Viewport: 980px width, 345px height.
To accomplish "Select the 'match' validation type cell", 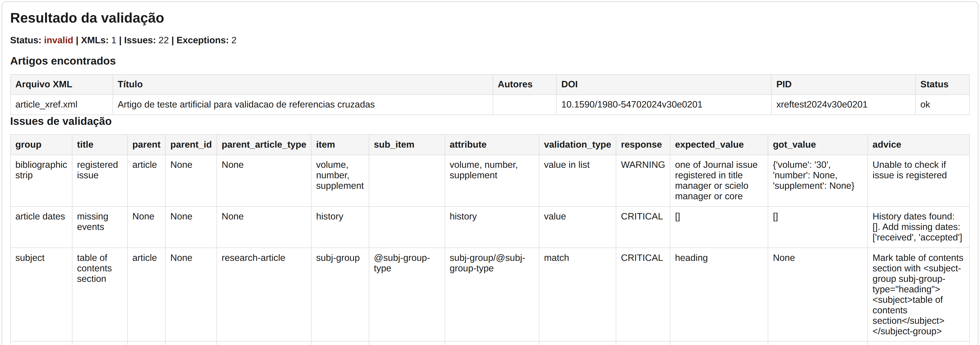I will (577, 294).
